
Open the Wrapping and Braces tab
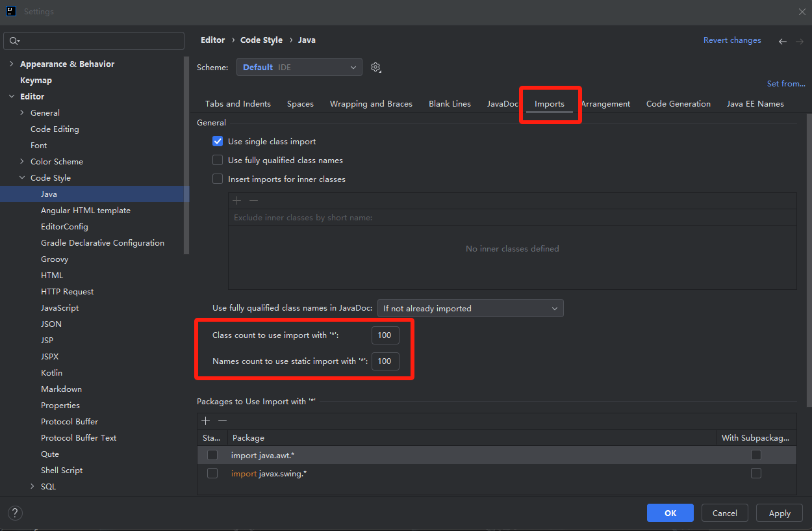point(371,104)
